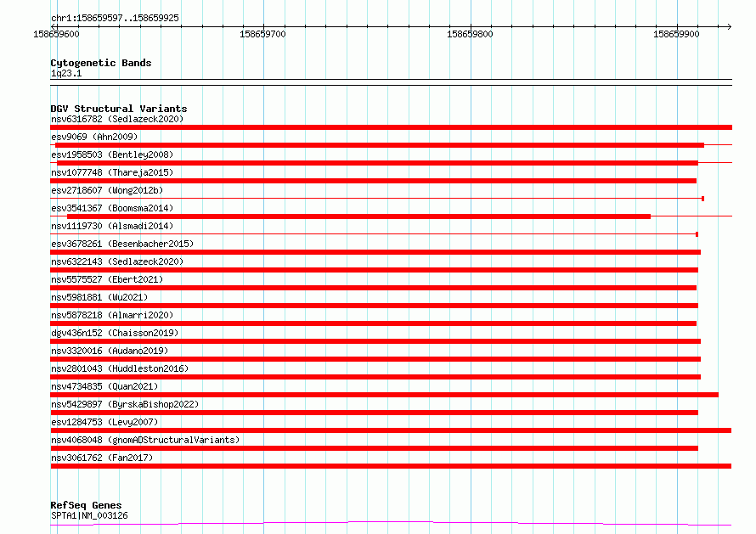The width and height of the screenshot is (756, 534).
Task: Click the chr1:158659597..158659925 region label
Action: [115, 18]
